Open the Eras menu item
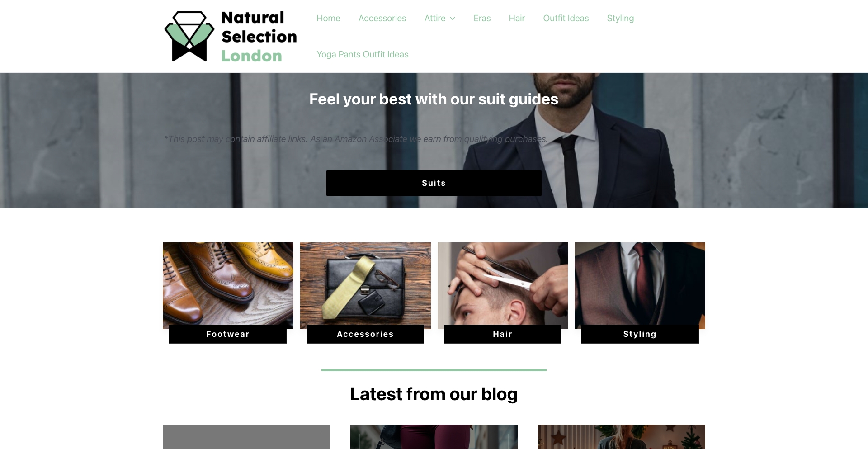This screenshot has height=449, width=868. tap(482, 18)
